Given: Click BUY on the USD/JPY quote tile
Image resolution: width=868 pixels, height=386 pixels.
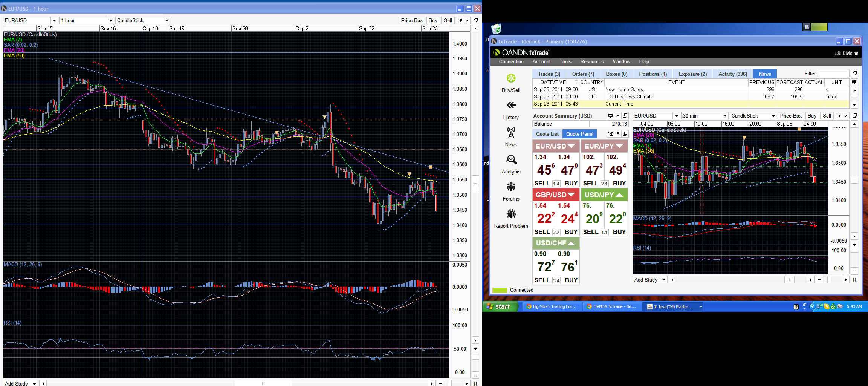Looking at the screenshot, I should click(x=619, y=232).
